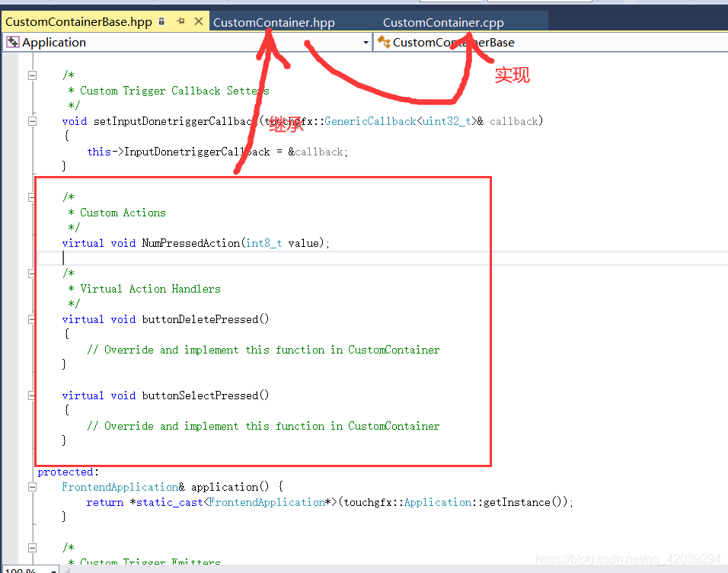Collapse the setInputDonetriggerCallback function
This screenshot has width=728, height=573.
tap(32, 121)
